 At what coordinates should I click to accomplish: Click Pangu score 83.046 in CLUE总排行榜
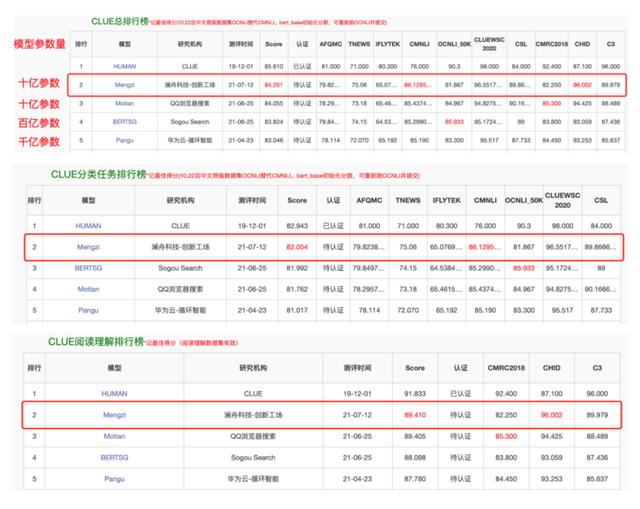[x=273, y=140]
